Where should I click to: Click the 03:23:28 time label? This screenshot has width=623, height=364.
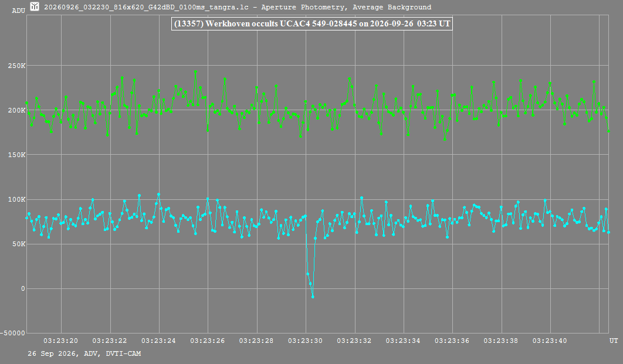pyautogui.click(x=256, y=341)
